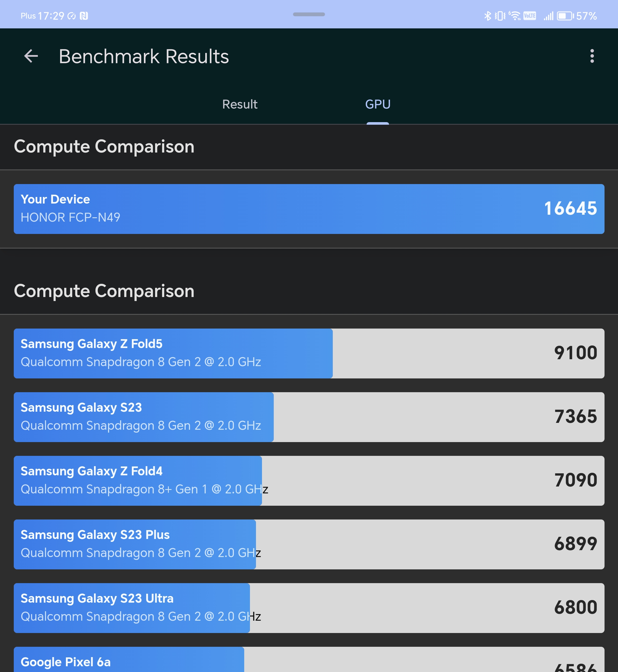Select the GPU tab
The width and height of the screenshot is (618, 672).
pyautogui.click(x=378, y=104)
